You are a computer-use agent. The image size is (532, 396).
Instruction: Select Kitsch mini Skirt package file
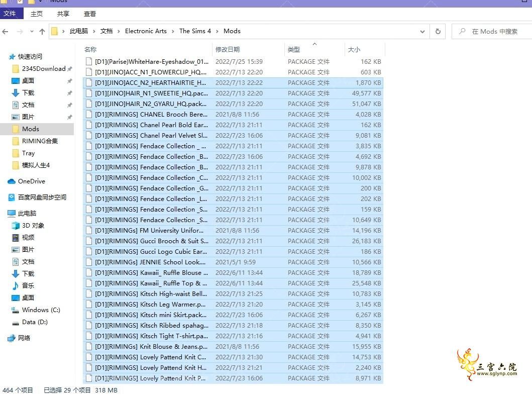click(233, 315)
